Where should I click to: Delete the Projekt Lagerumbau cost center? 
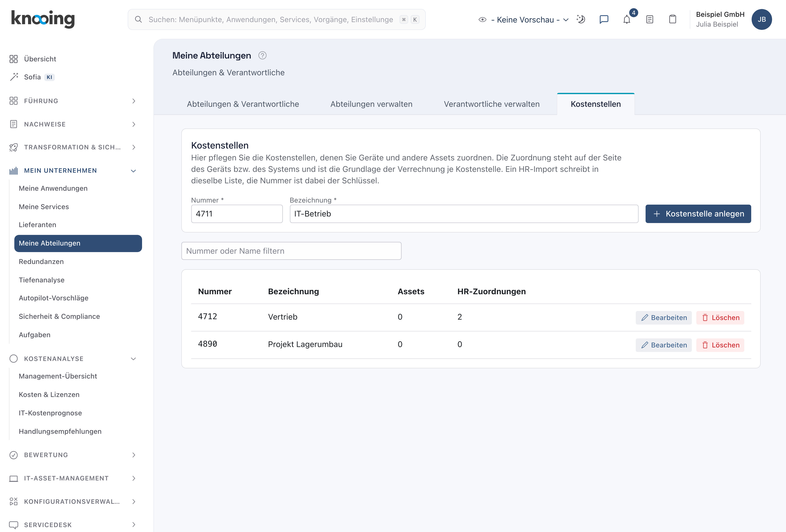pos(720,345)
